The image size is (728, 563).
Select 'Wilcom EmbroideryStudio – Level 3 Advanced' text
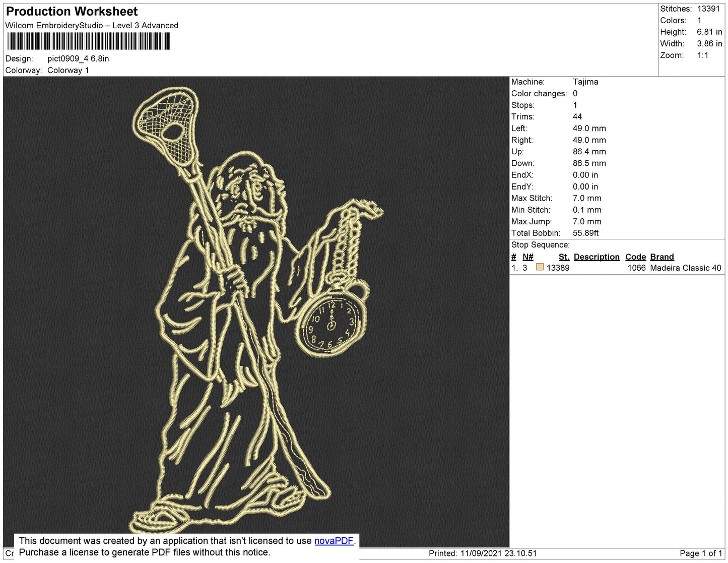click(x=92, y=25)
